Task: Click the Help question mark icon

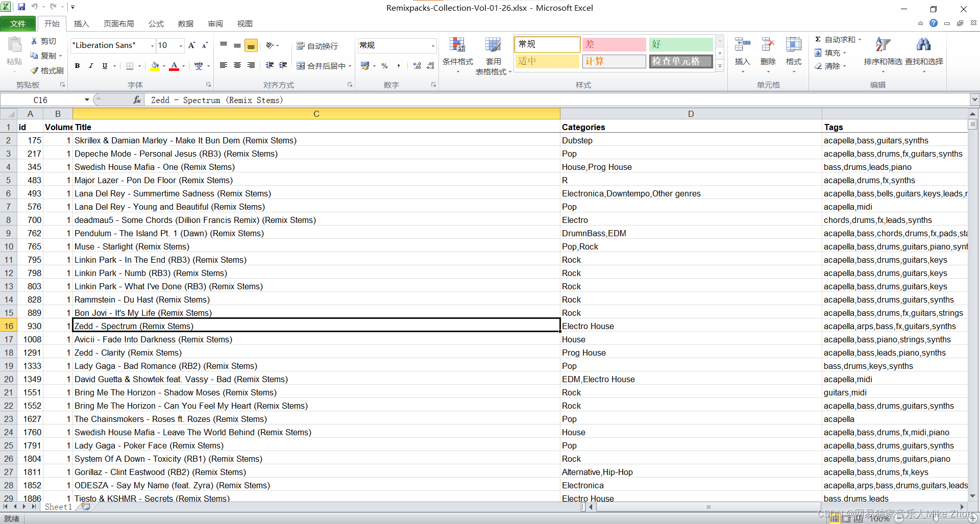Action: (x=934, y=23)
